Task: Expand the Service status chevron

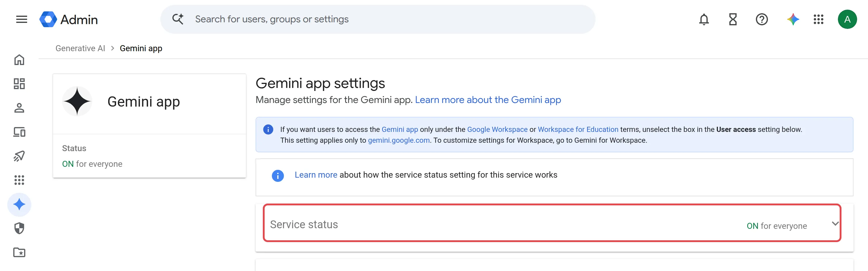Action: 835,223
